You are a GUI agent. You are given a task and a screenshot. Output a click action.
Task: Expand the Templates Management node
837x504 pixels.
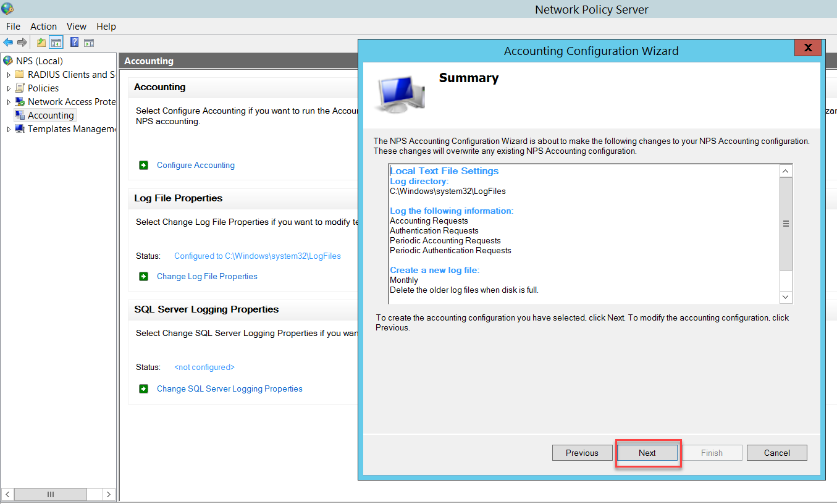click(9, 129)
